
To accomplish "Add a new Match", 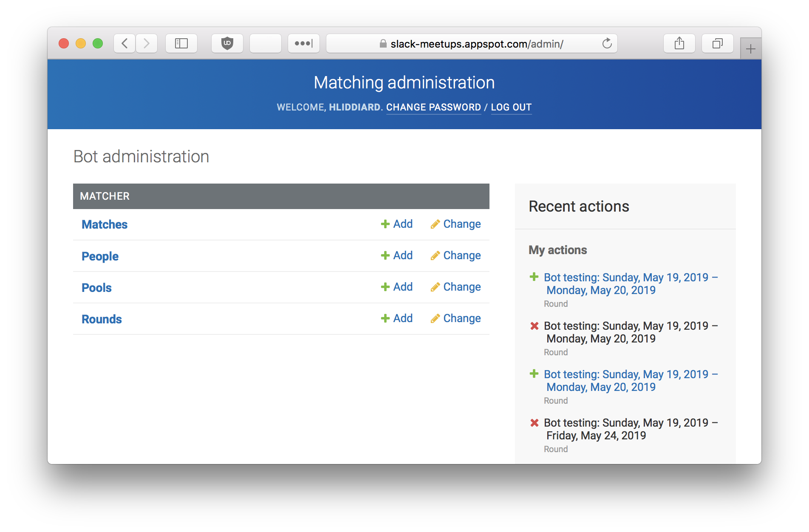I will [x=397, y=224].
